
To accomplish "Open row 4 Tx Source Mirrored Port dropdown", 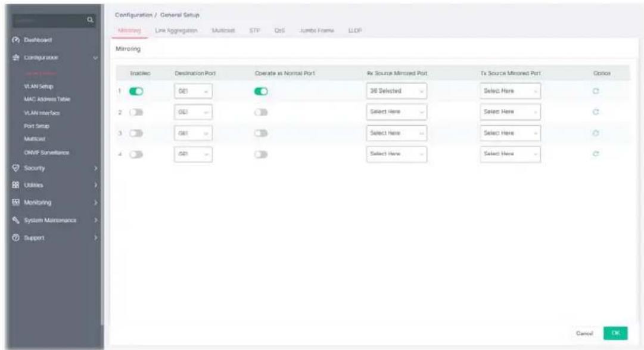I will pyautogui.click(x=510, y=154).
